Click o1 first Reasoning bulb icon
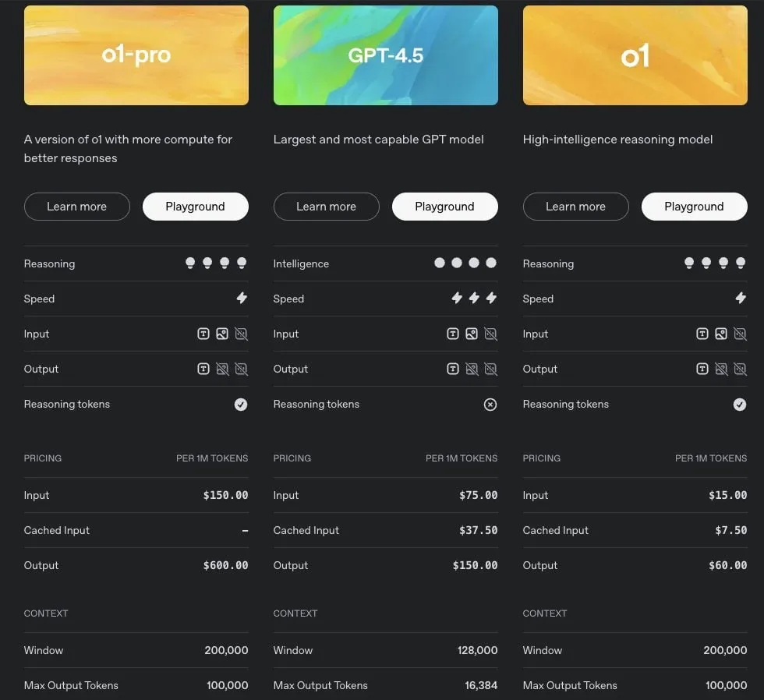The image size is (764, 700). pos(689,263)
